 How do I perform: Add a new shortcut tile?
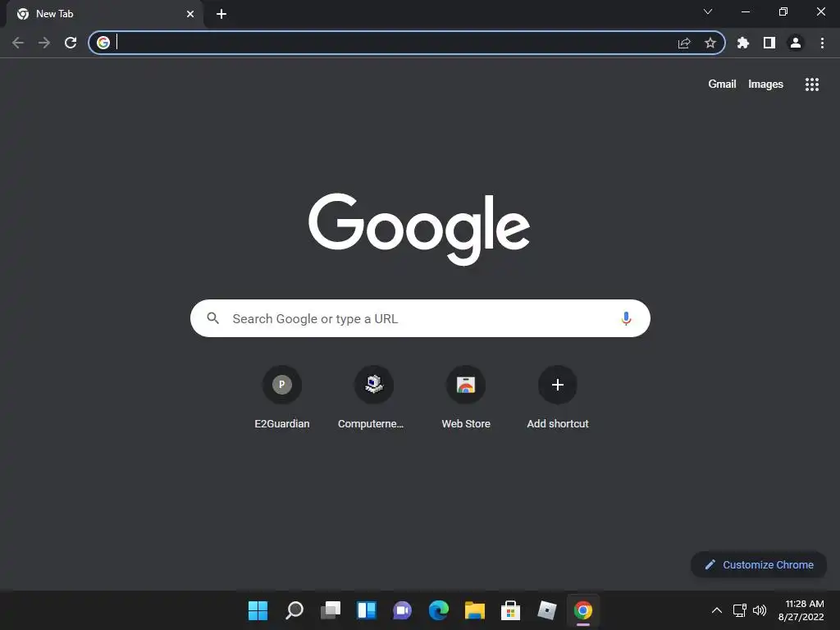558,398
